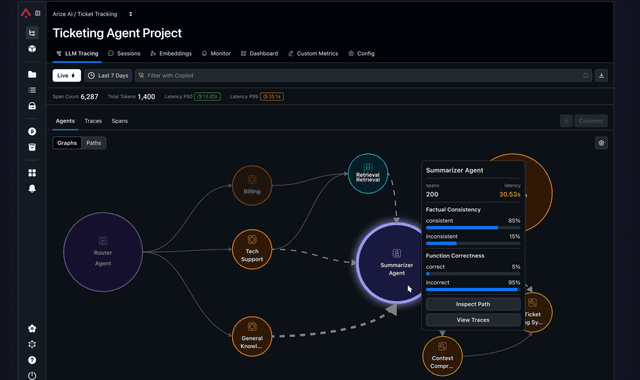This screenshot has width=640, height=380.
Task: Click the add column plus icon
Action: pyautogui.click(x=566, y=121)
